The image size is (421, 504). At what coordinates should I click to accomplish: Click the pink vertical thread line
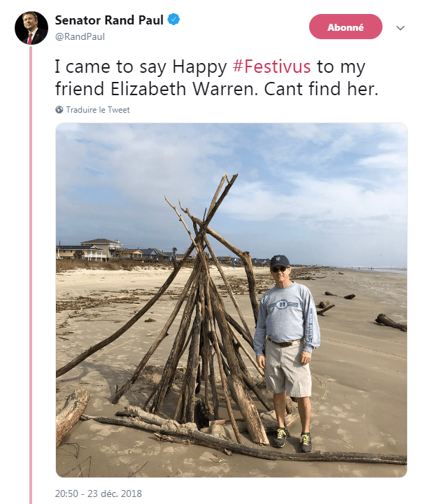pos(31,280)
